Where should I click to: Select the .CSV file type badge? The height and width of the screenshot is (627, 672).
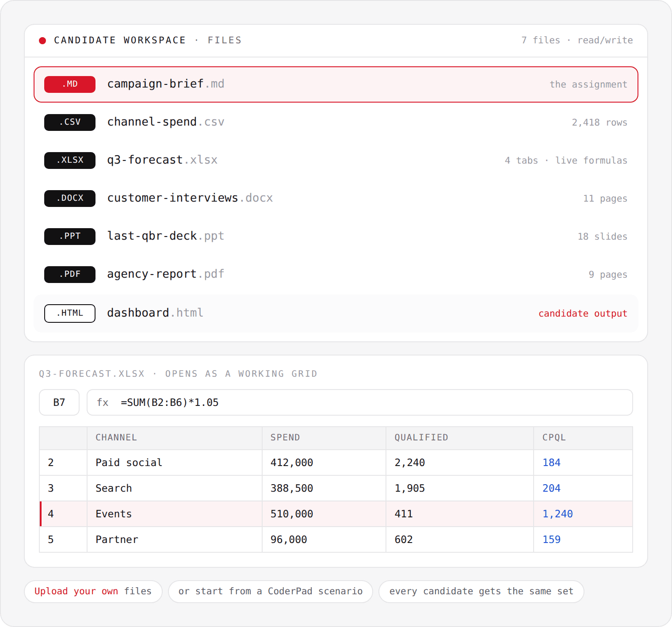point(70,122)
